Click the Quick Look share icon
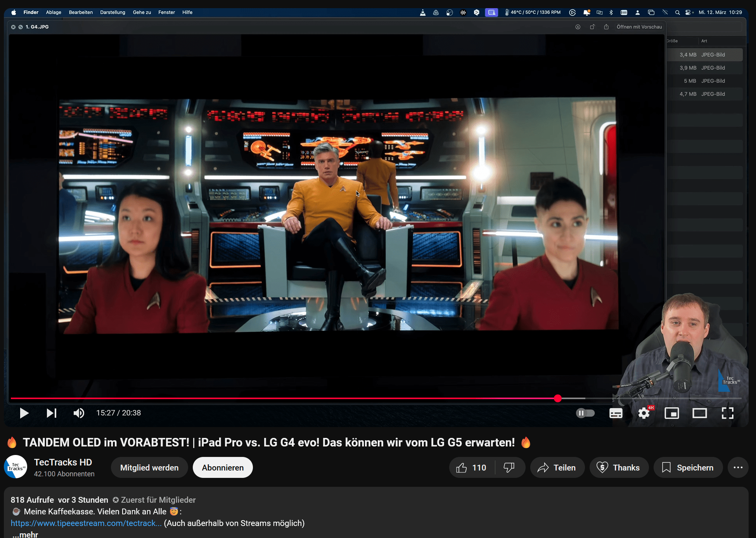756x538 pixels. coord(606,27)
